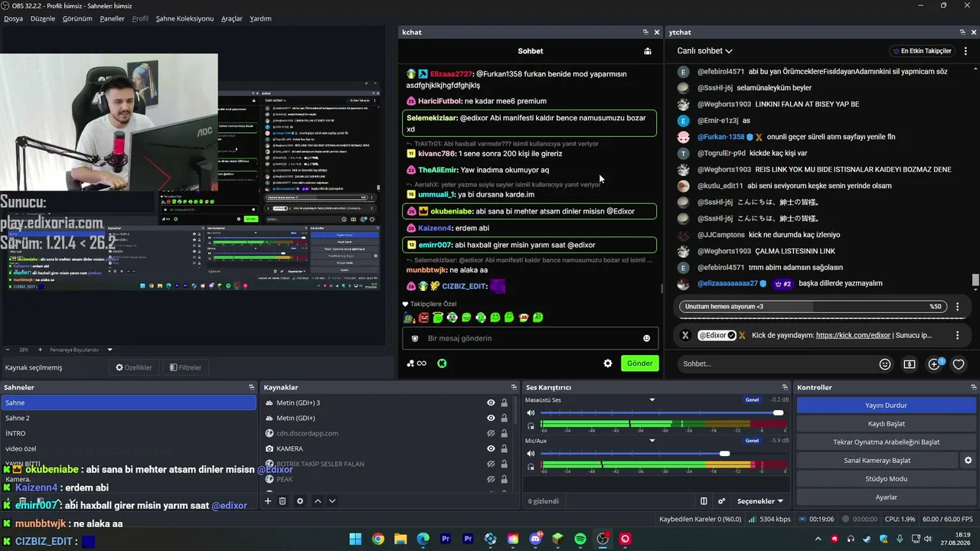The height and width of the screenshot is (551, 980).
Task: Open Google Chrome from the taskbar
Action: 378,539
